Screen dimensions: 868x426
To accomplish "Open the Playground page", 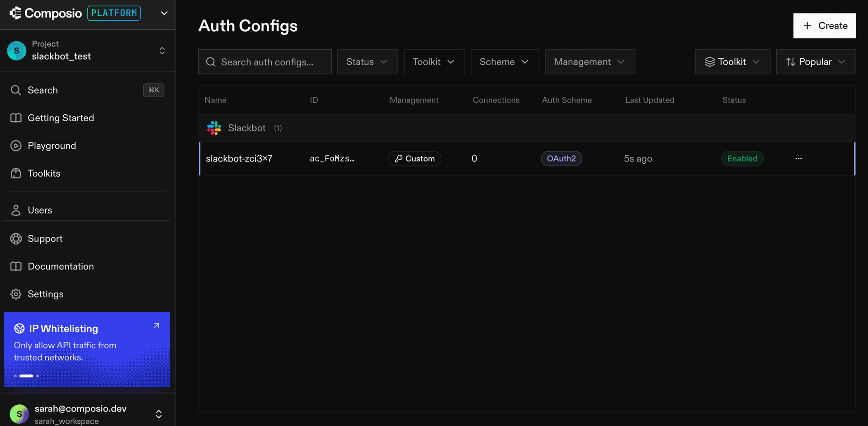I will [87, 146].
